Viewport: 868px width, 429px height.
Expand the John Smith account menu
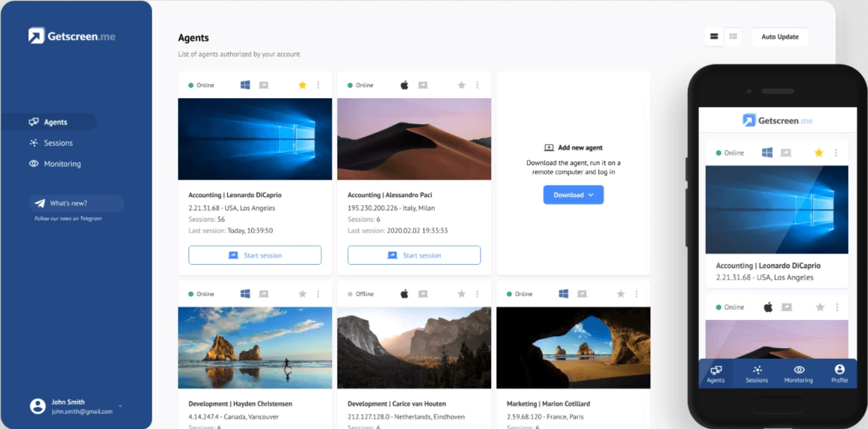pos(120,406)
